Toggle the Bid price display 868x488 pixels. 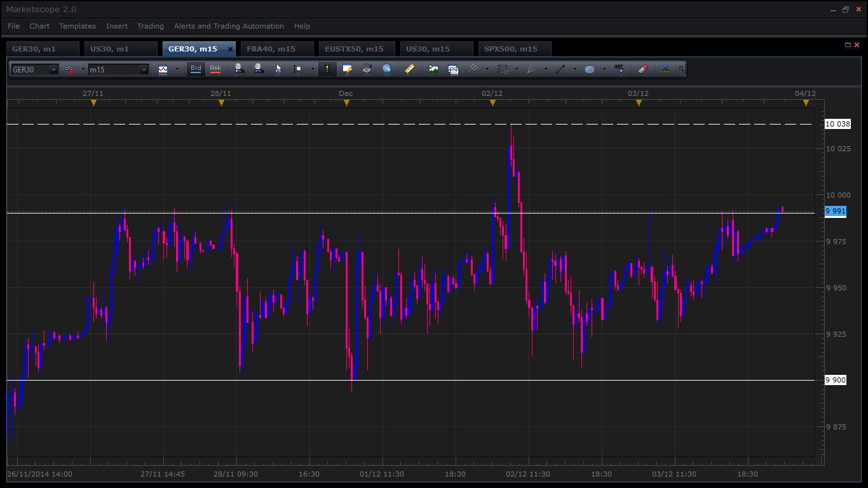click(x=196, y=69)
